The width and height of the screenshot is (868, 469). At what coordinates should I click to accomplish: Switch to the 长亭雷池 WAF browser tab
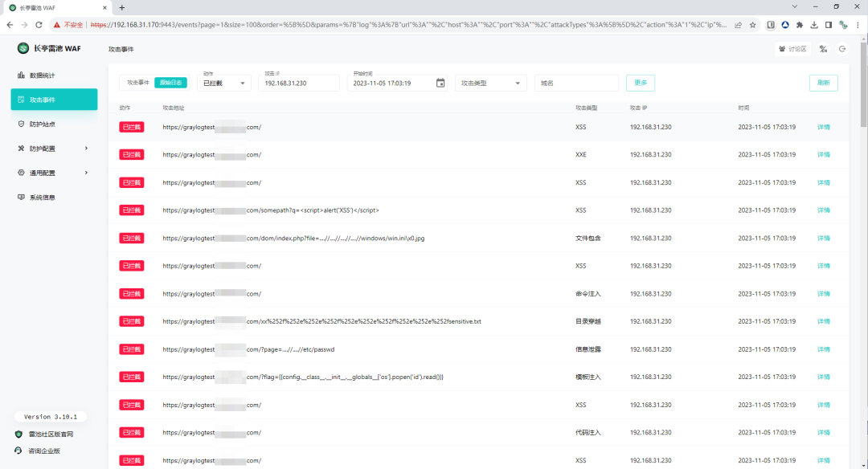[x=48, y=8]
